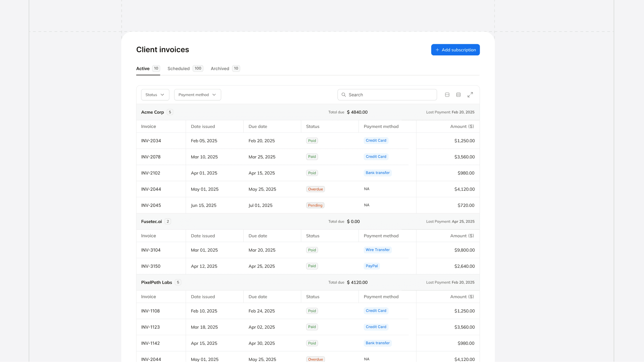Open the Payment method filter dropdown
Image resolution: width=644 pixels, height=362 pixels.
pos(197,95)
